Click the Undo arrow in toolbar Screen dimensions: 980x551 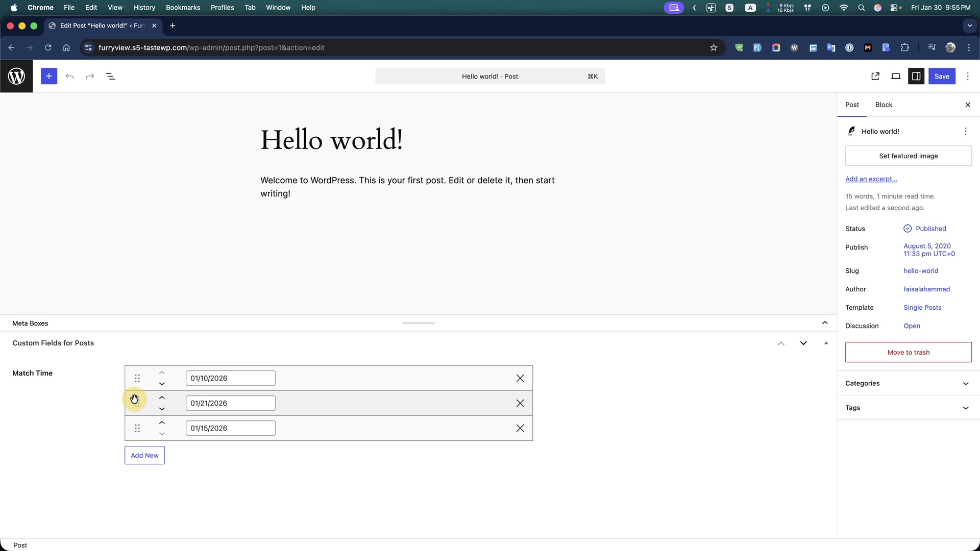[69, 77]
